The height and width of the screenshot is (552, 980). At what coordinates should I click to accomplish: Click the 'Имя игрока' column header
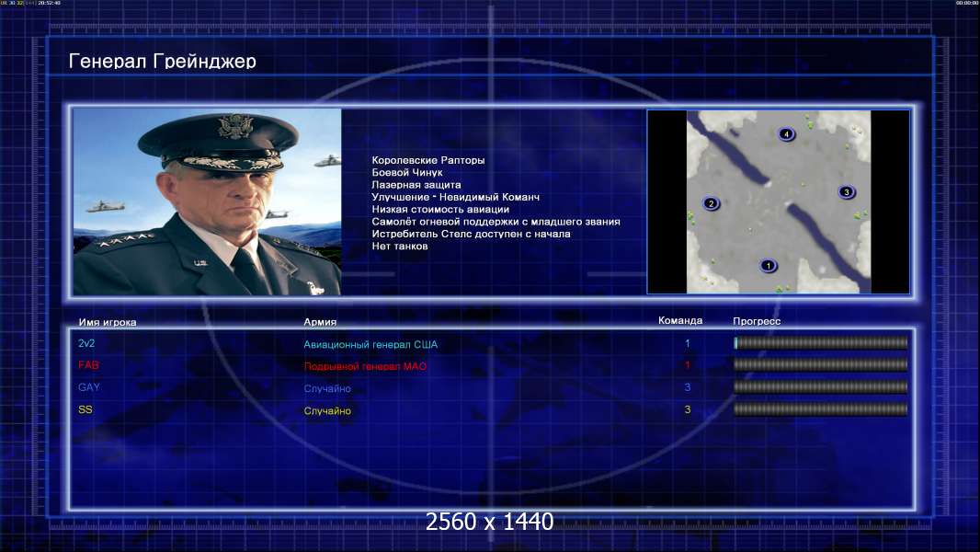pos(108,323)
